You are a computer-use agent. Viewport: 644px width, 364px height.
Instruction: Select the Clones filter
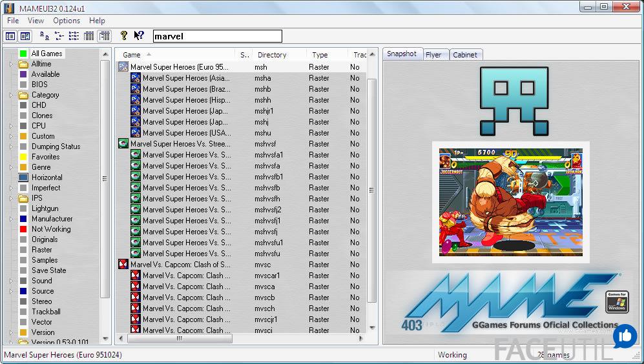pos(42,116)
